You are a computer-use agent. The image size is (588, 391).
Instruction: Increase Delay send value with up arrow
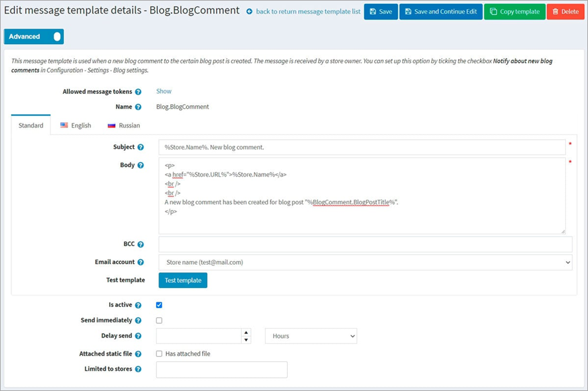[246, 333]
